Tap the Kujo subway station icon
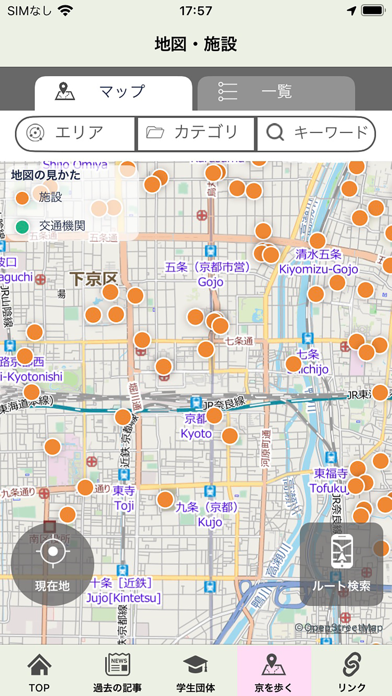The height and width of the screenshot is (696, 392). coord(210,491)
